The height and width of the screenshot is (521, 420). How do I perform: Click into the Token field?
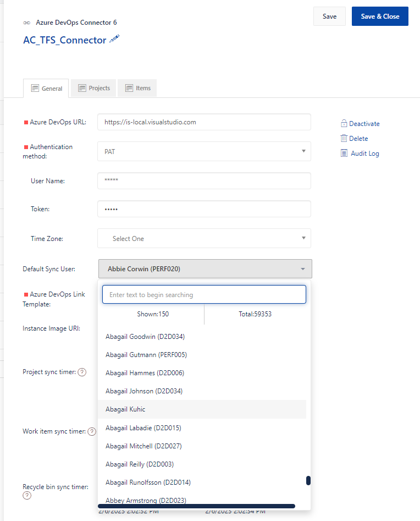pyautogui.click(x=204, y=209)
